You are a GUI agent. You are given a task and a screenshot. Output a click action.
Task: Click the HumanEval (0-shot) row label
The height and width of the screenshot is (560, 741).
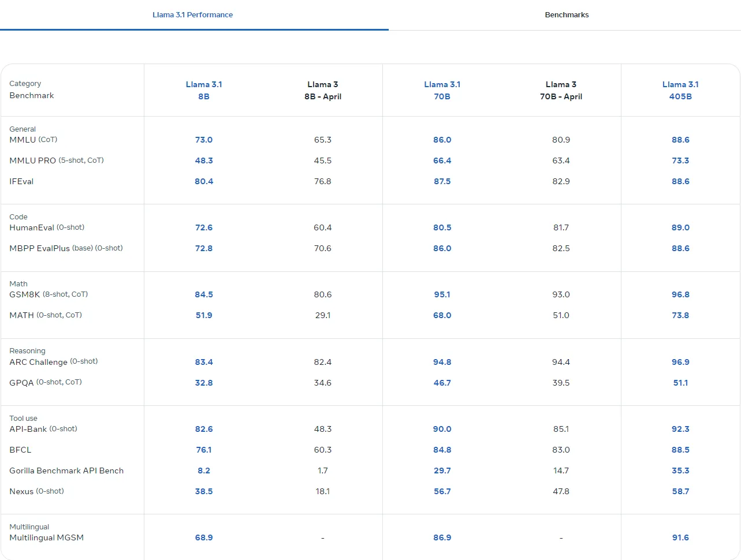pyautogui.click(x=47, y=227)
